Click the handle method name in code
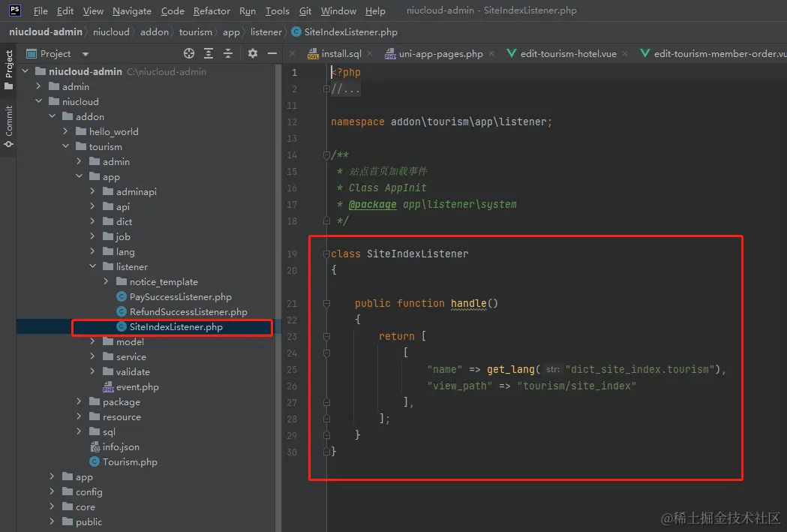This screenshot has height=532, width=787. tap(468, 303)
